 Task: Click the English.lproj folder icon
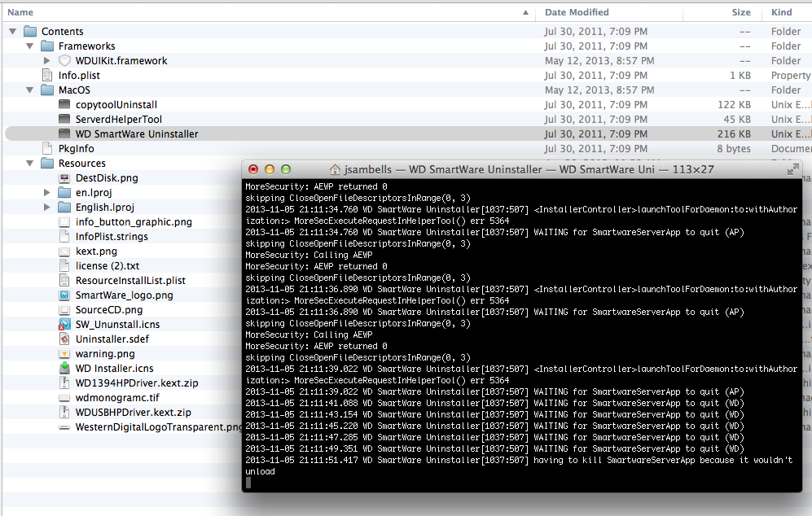pos(64,207)
